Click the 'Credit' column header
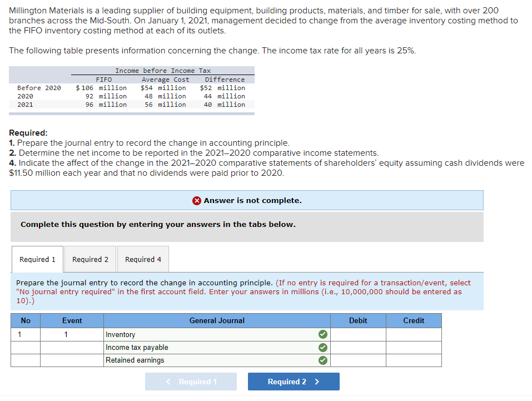The width and height of the screenshot is (532, 401). (x=414, y=320)
